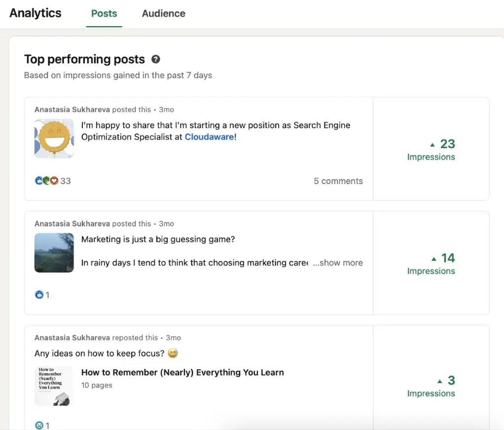Click the upward arrow next to 14 Impressions
Image resolution: width=504 pixels, height=430 pixels.
pyautogui.click(x=434, y=259)
